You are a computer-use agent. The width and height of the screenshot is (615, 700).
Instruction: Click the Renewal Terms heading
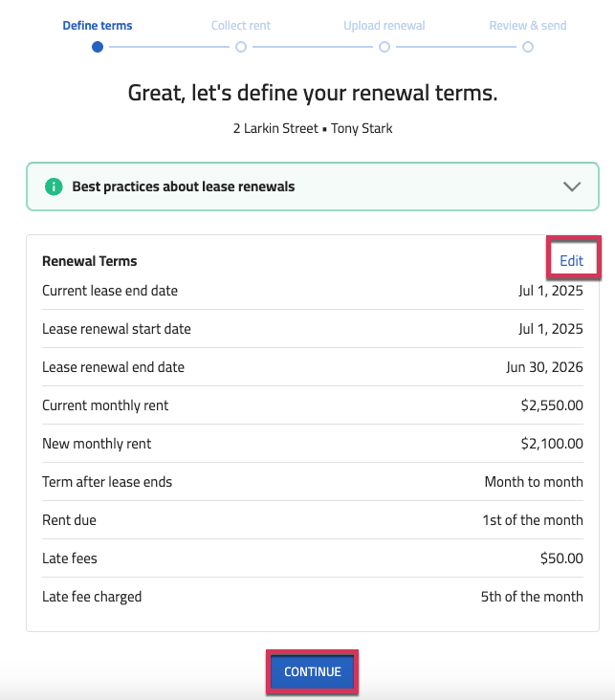89,261
